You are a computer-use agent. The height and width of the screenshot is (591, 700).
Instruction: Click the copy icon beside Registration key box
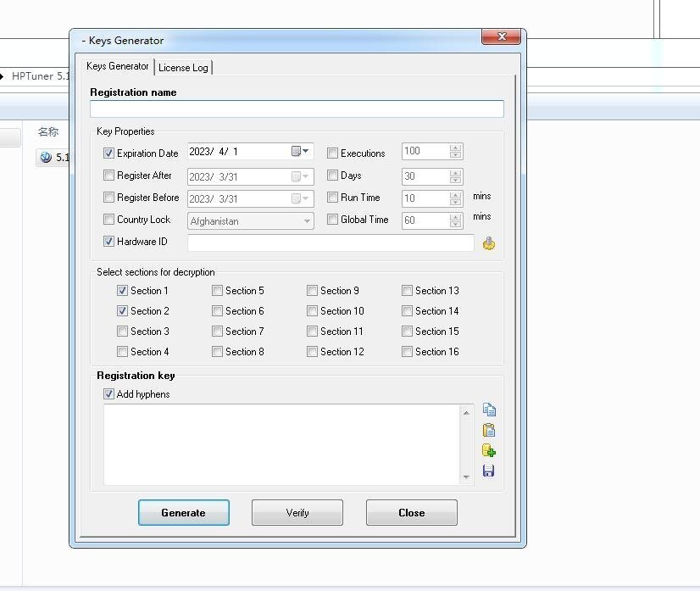pyautogui.click(x=489, y=409)
